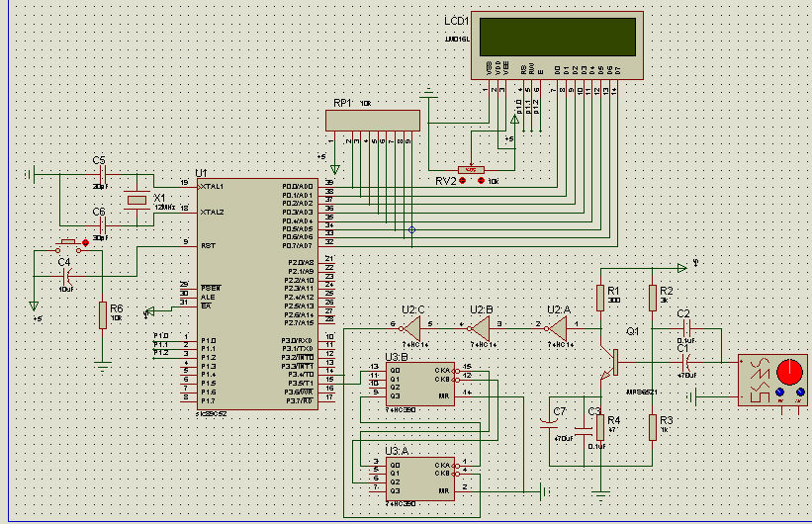This screenshot has width=812, height=524.
Task: Click the RP1 resistor pack component
Action: click(373, 121)
